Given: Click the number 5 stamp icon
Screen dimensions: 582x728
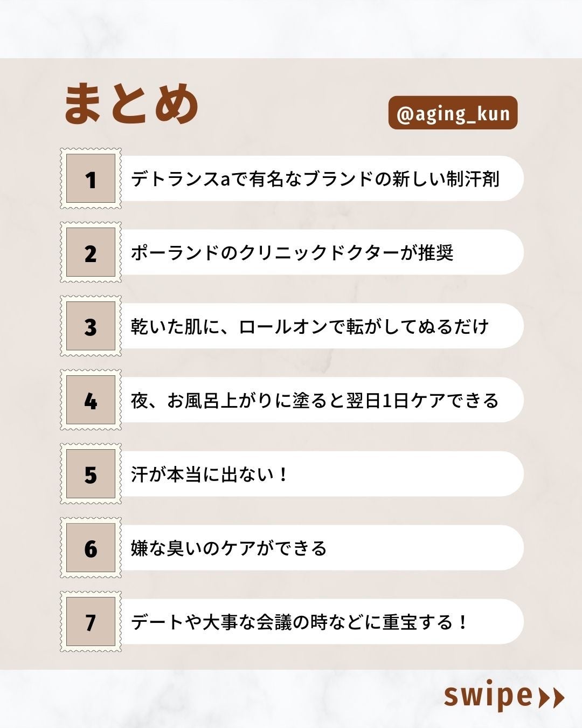Looking at the screenshot, I should click(x=91, y=475).
